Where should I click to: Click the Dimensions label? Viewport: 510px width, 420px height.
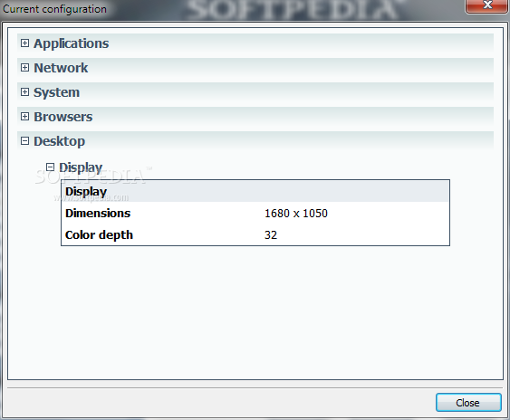[98, 214]
